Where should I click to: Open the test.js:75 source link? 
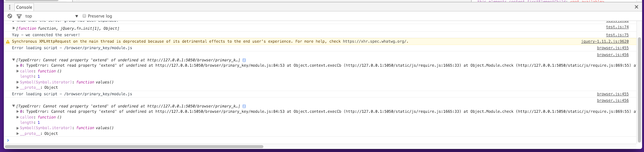point(617,35)
